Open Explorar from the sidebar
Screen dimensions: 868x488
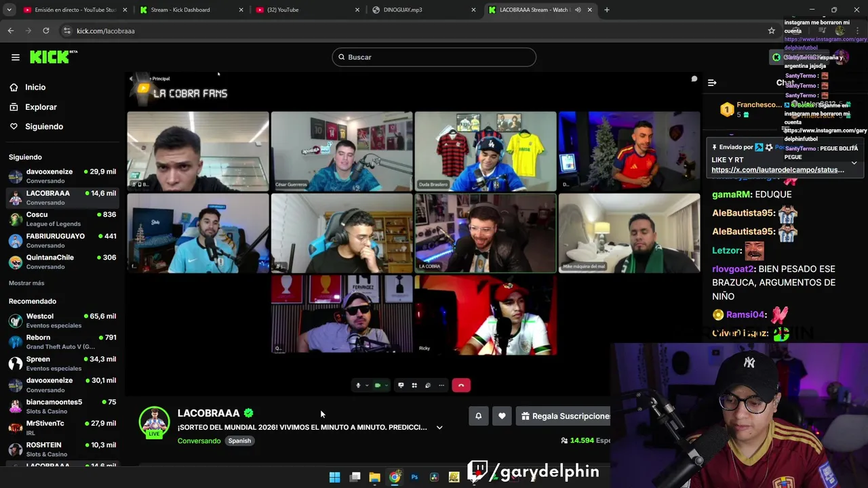[x=41, y=107]
